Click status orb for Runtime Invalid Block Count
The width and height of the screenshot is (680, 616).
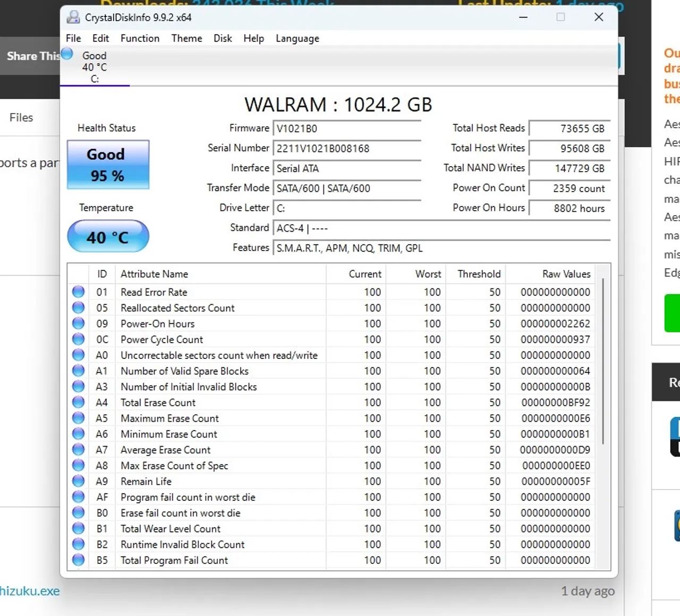(x=78, y=544)
